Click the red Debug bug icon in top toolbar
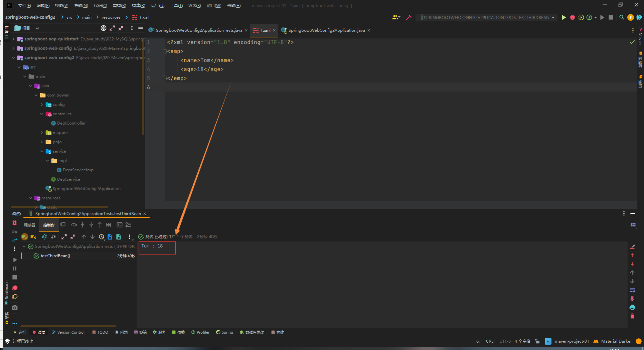Screen dimensions: 644x350 click(x=572, y=17)
